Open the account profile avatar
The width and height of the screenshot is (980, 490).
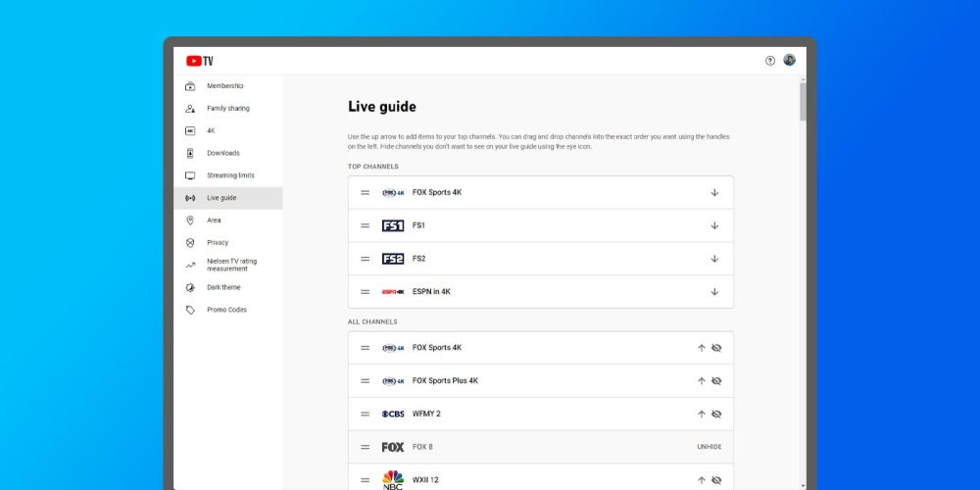coord(789,61)
